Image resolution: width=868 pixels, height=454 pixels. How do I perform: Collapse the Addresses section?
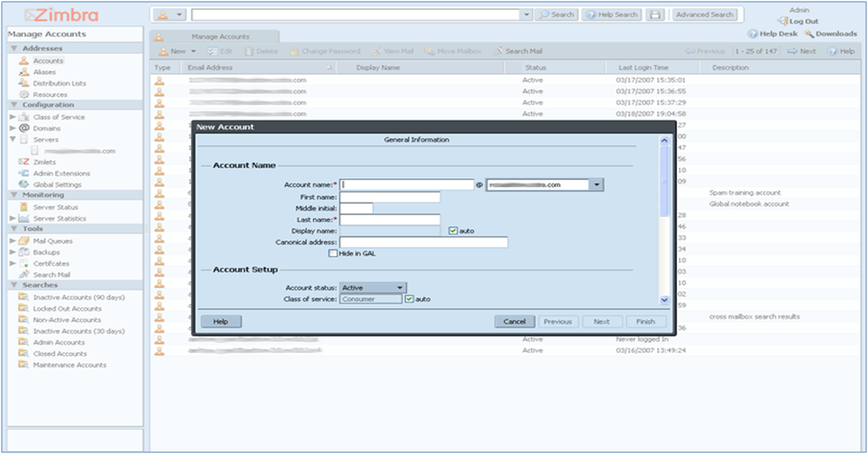[x=14, y=49]
